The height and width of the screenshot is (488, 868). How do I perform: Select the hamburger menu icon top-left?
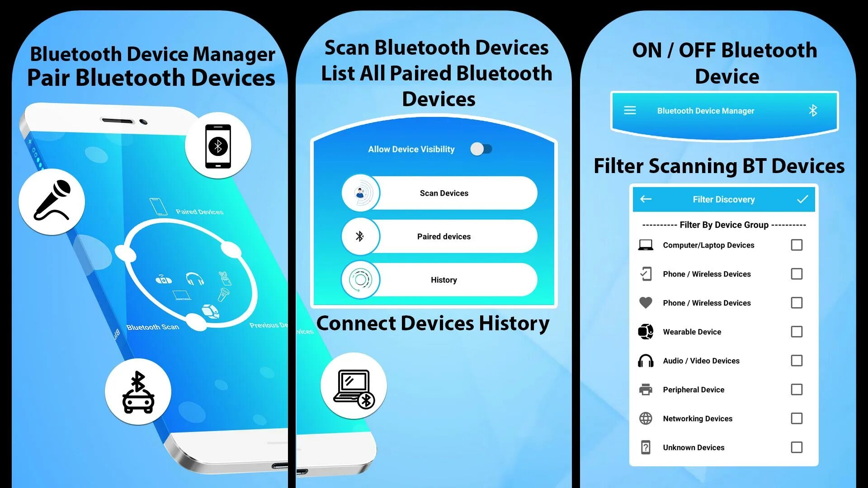pos(630,110)
